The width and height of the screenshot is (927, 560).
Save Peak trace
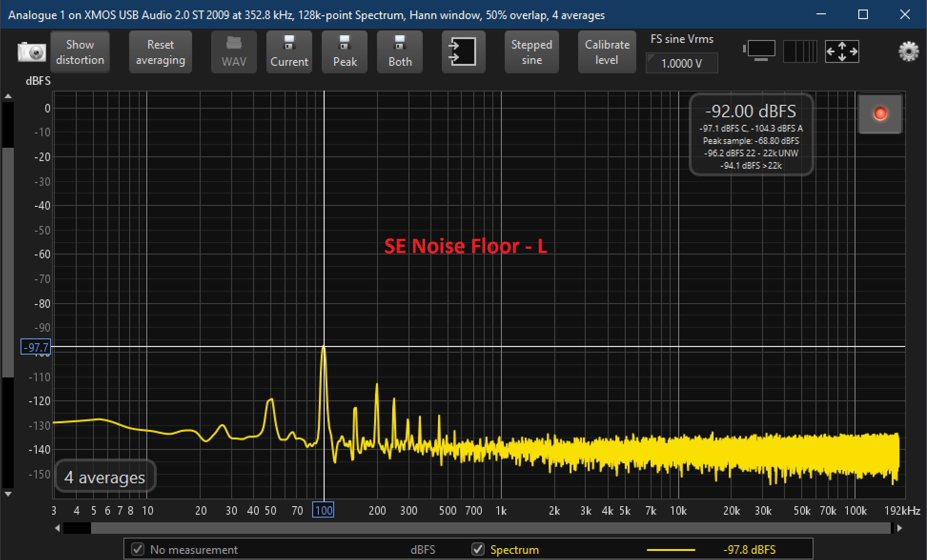345,52
